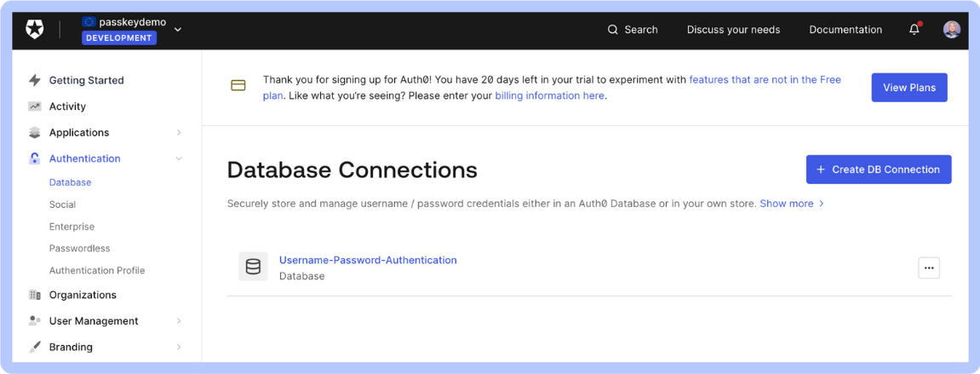
Task: Open the Activity section
Action: 67,106
